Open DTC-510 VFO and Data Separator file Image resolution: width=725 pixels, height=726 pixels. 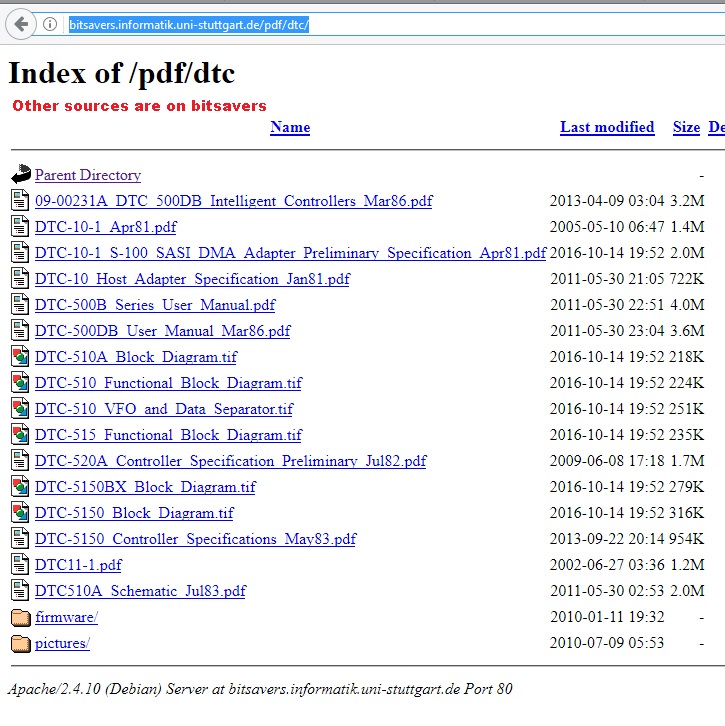(x=164, y=409)
